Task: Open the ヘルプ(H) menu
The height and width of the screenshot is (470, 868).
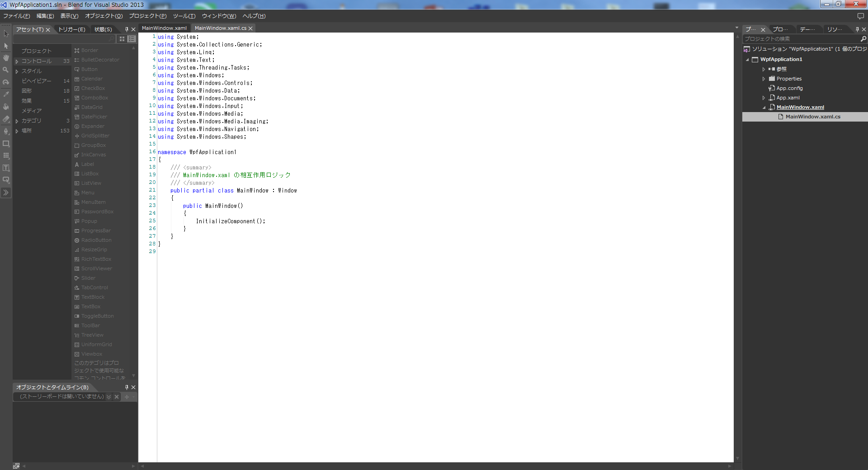Action: point(254,16)
